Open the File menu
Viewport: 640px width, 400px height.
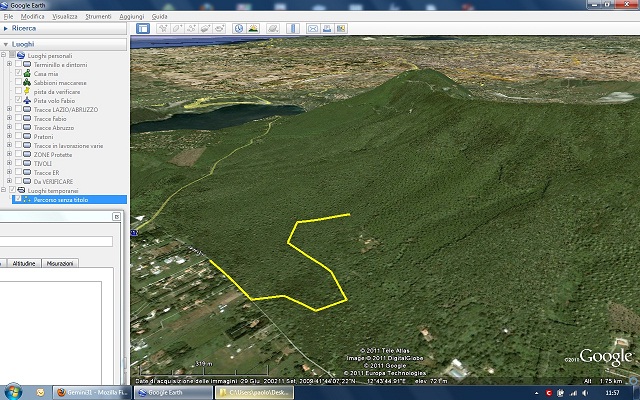8,16
